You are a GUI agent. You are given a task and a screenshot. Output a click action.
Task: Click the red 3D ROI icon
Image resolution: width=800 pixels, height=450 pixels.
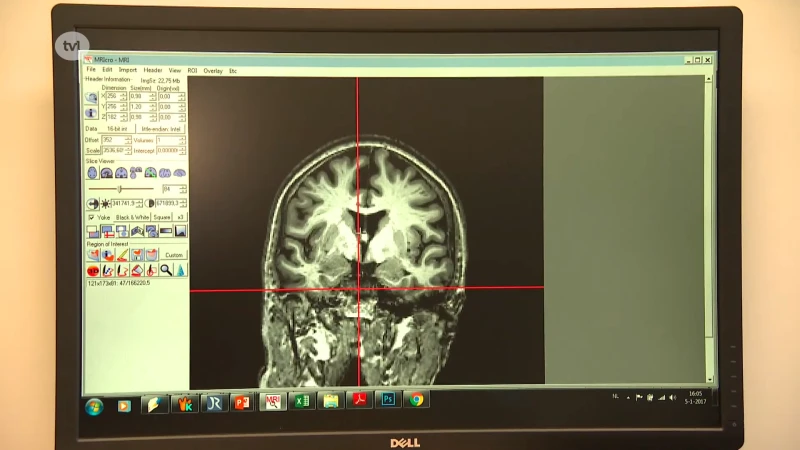coord(93,270)
